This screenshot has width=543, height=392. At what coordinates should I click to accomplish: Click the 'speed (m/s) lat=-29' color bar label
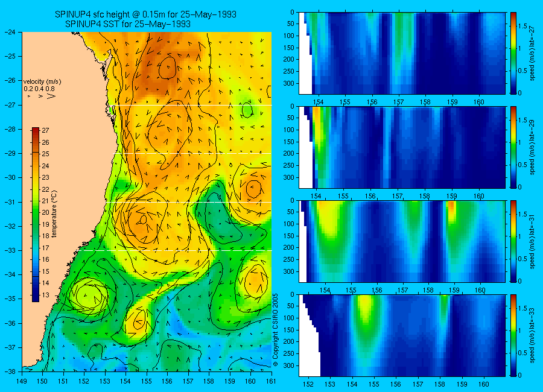click(532, 147)
